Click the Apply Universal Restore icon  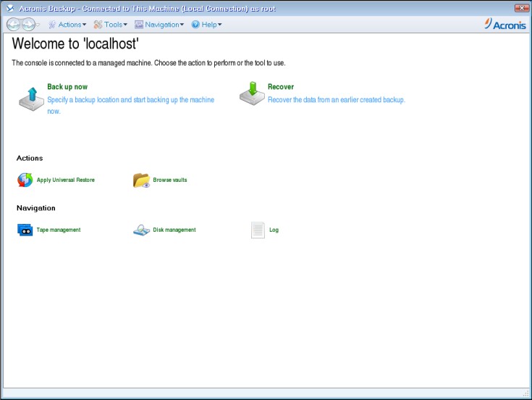(25, 180)
